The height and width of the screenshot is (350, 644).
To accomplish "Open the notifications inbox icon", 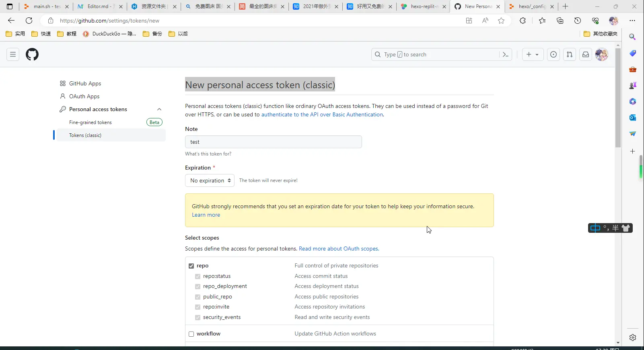I will click(x=586, y=54).
